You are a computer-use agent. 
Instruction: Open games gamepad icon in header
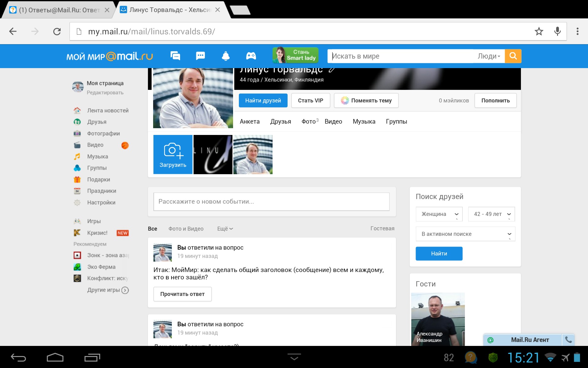(251, 56)
